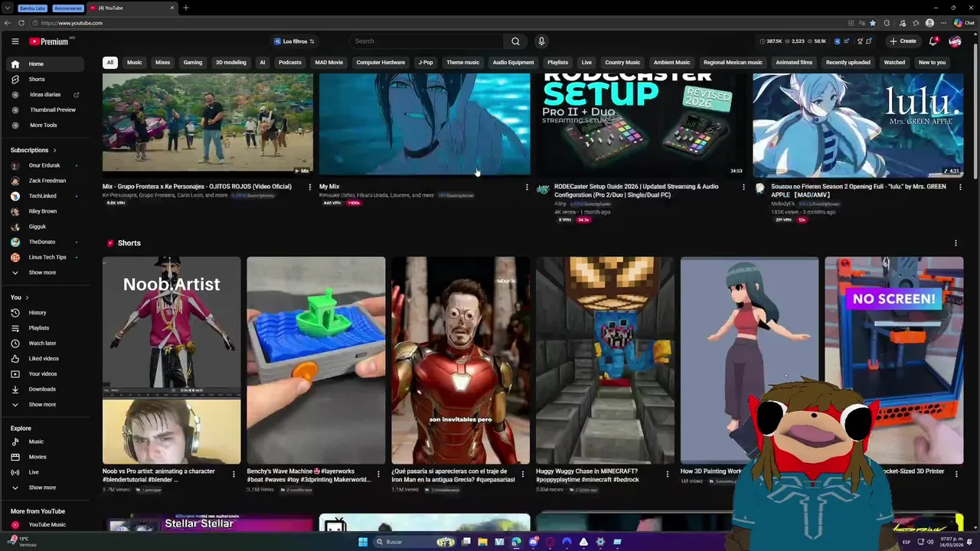Select the Gaming category chip
The height and width of the screenshot is (551, 980).
click(193, 63)
